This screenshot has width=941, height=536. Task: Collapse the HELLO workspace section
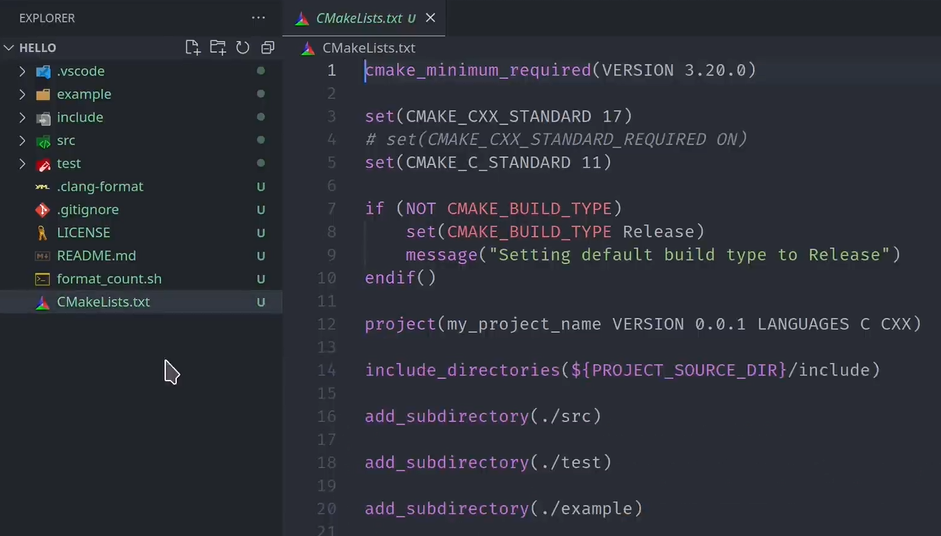click(9, 47)
